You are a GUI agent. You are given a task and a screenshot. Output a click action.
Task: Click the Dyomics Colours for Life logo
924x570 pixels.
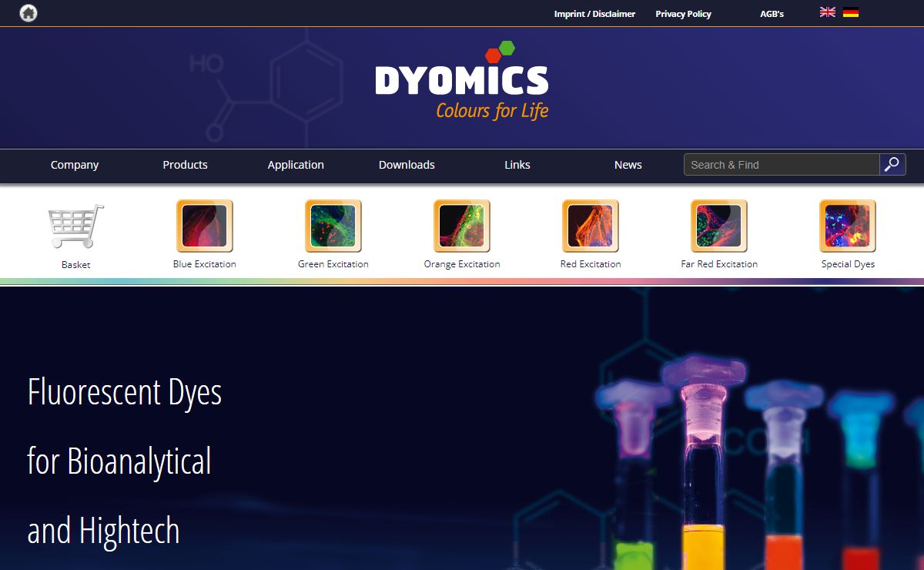click(x=462, y=81)
